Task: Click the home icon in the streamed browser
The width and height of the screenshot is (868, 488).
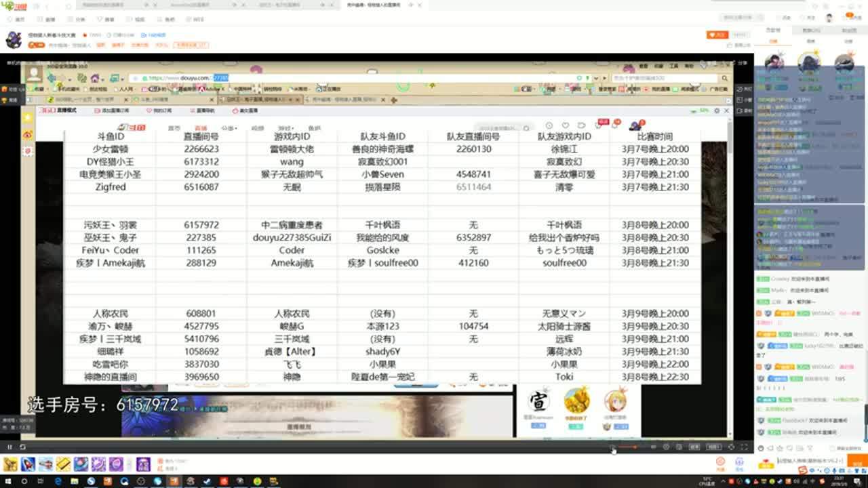Action: [x=94, y=78]
